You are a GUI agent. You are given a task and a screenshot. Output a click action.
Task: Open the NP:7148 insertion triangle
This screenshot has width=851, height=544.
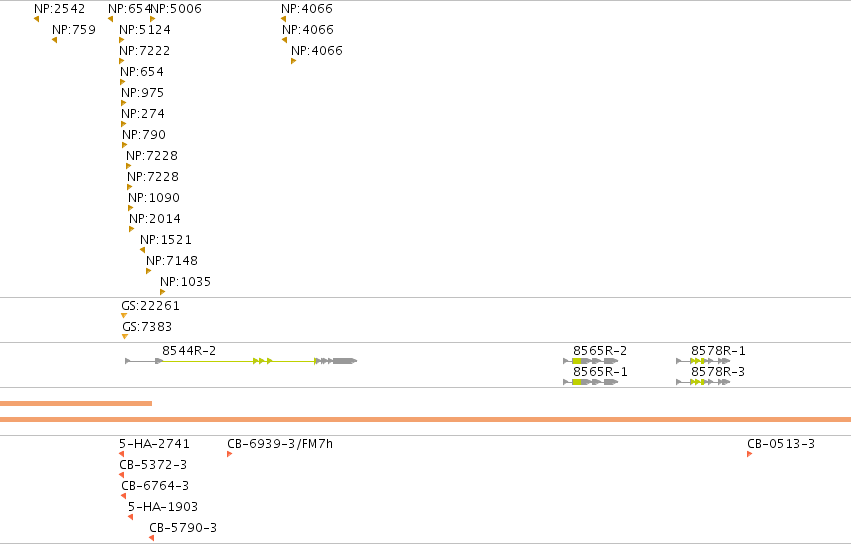point(149,271)
